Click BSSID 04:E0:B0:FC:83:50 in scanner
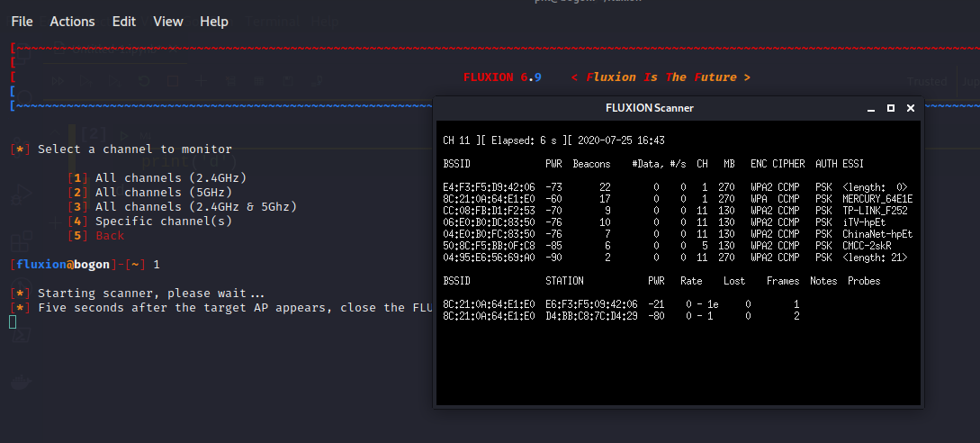 tap(489, 234)
